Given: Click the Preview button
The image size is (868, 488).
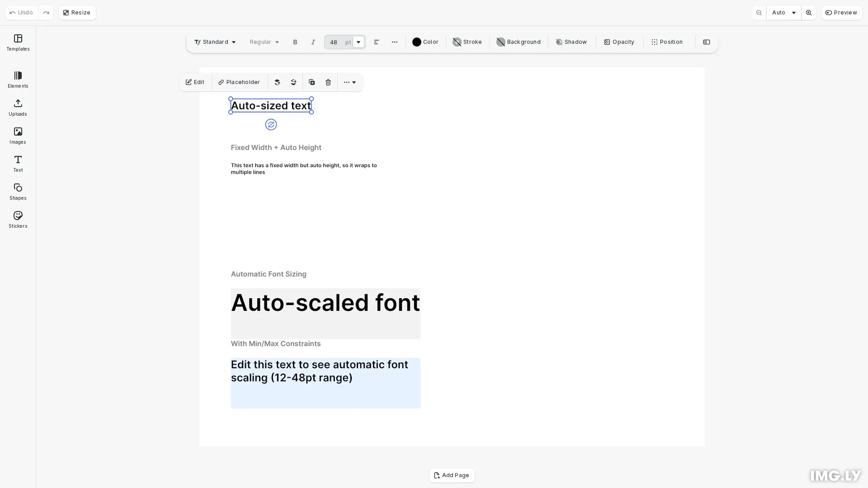Looking at the screenshot, I should coord(841,12).
